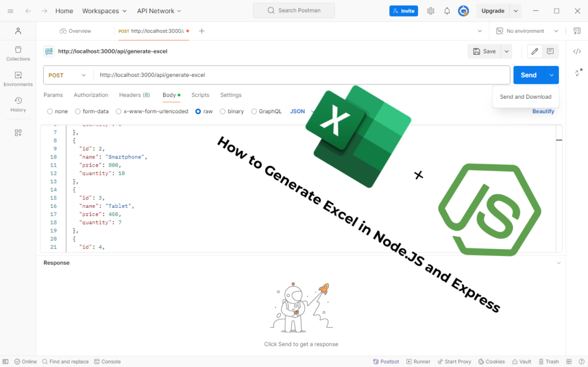Open the notifications bell
The height and width of the screenshot is (367, 588).
(447, 11)
